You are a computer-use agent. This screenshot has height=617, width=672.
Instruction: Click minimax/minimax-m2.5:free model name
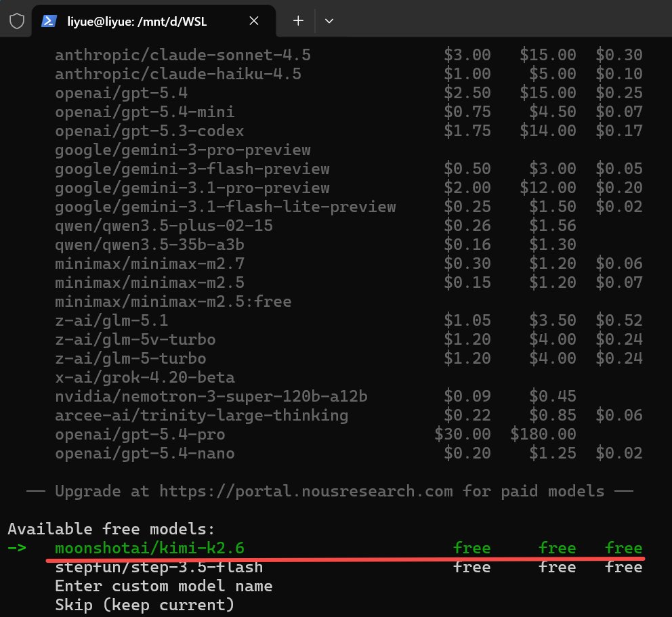[x=173, y=301]
